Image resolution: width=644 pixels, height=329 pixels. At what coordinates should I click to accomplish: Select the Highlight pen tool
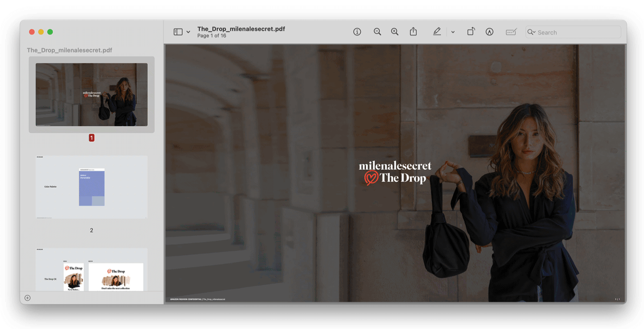437,32
